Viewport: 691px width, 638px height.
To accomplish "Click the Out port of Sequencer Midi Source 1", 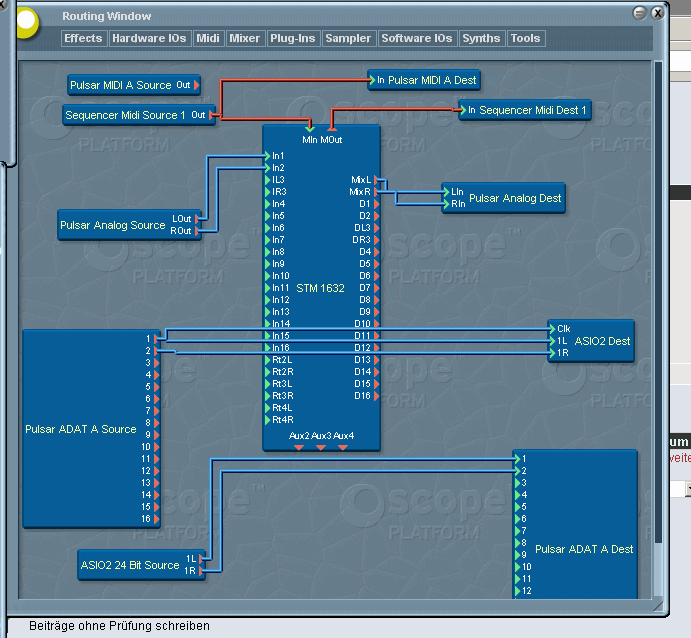I will click(x=212, y=115).
